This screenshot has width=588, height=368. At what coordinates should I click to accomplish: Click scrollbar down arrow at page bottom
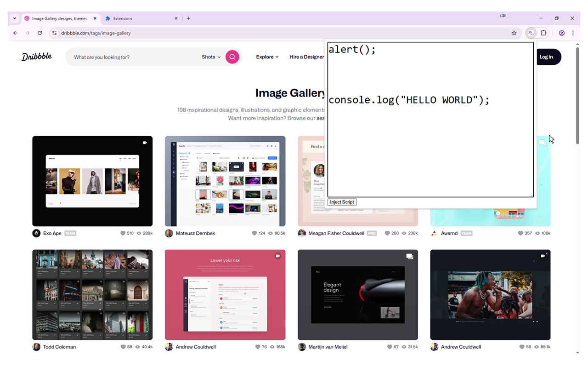tap(577, 353)
